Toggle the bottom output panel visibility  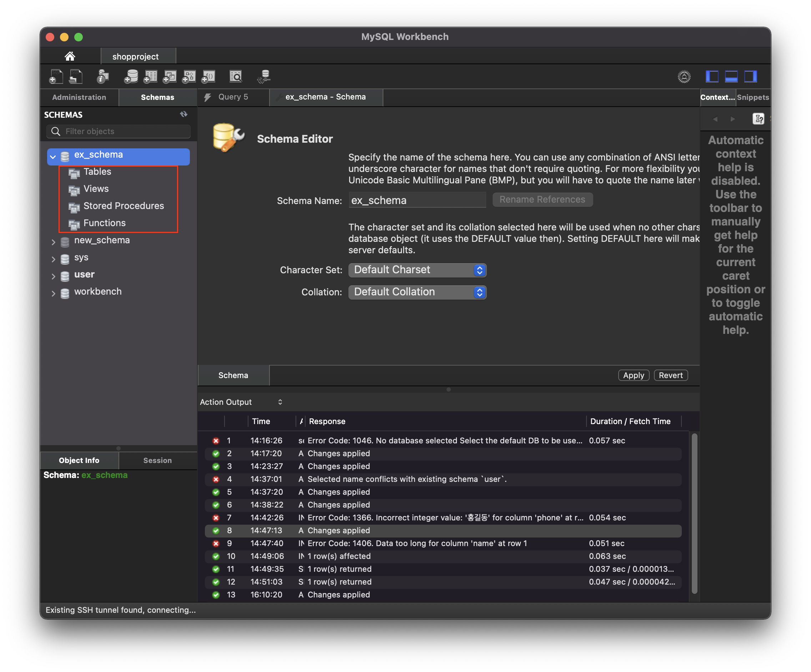(731, 76)
